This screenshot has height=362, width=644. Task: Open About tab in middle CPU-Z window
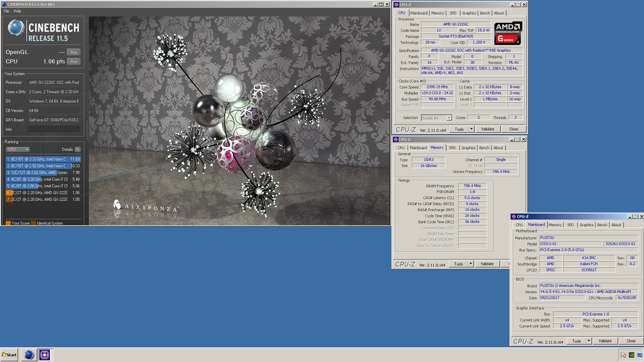pyautogui.click(x=498, y=148)
